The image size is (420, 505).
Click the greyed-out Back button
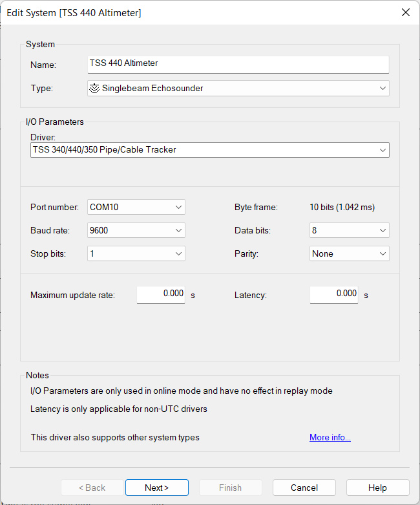[x=92, y=488]
